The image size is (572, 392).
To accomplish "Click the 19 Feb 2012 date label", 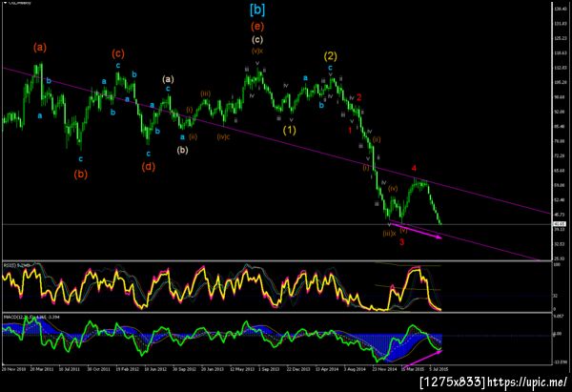I will (128, 369).
